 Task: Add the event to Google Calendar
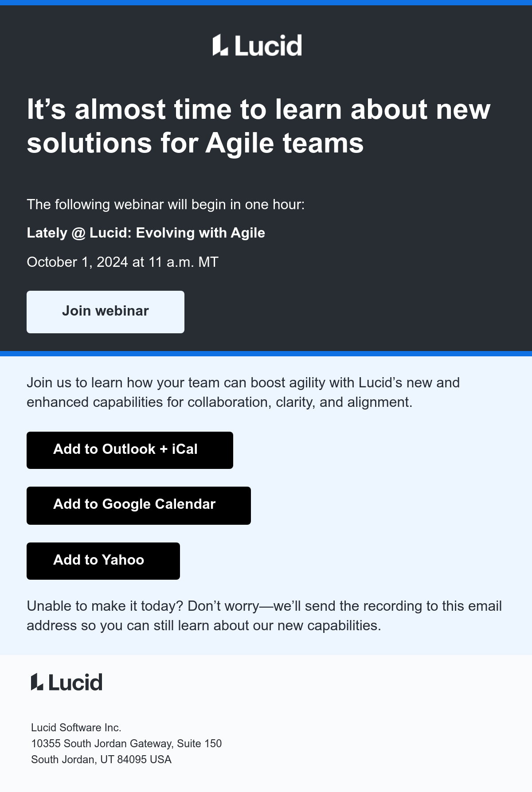click(139, 506)
